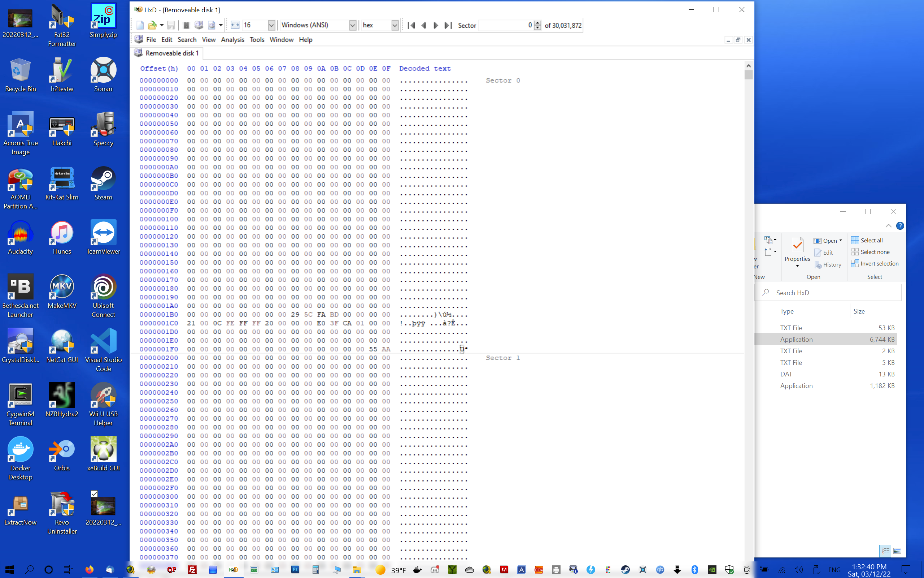Select the MakeMKV desktop shortcut

(x=62, y=292)
